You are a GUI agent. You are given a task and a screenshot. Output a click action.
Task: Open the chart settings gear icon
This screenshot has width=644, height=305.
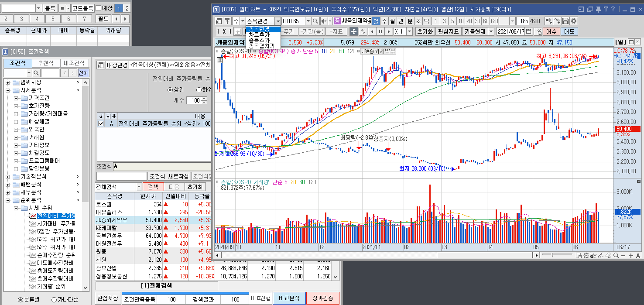(x=574, y=21)
